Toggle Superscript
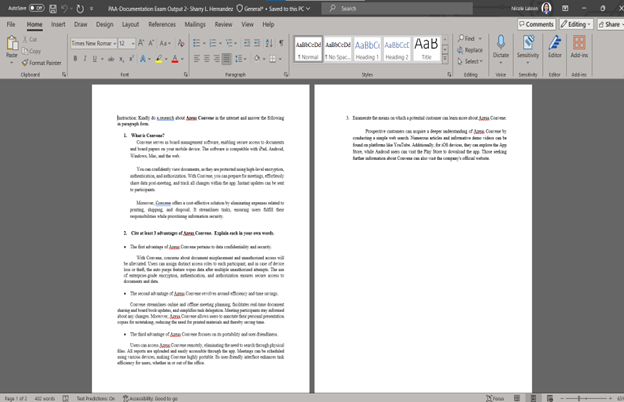624x402 pixels. click(131, 59)
